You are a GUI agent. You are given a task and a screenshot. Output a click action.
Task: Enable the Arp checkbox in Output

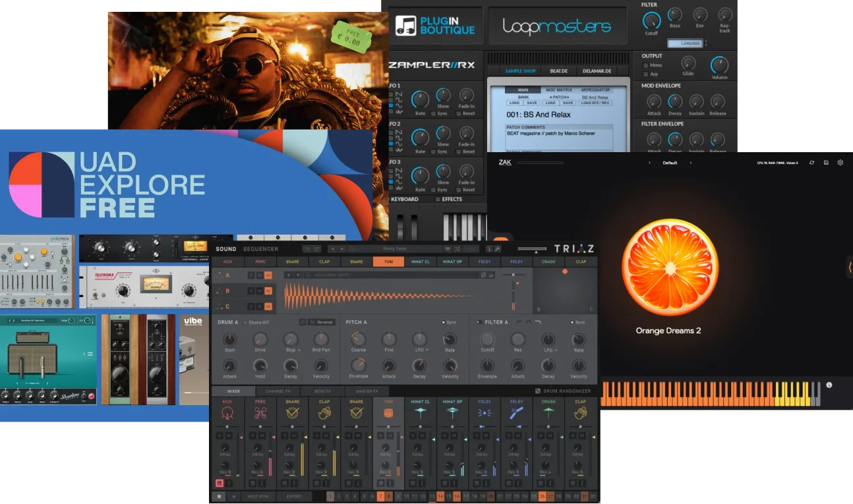(x=645, y=74)
